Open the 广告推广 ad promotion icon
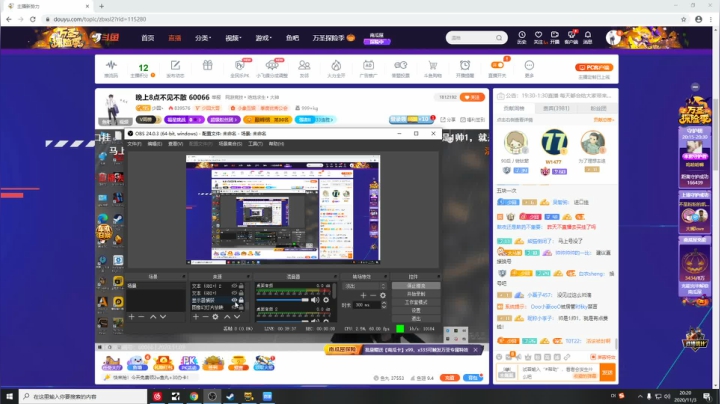This screenshot has width=720, height=404. coord(368,65)
